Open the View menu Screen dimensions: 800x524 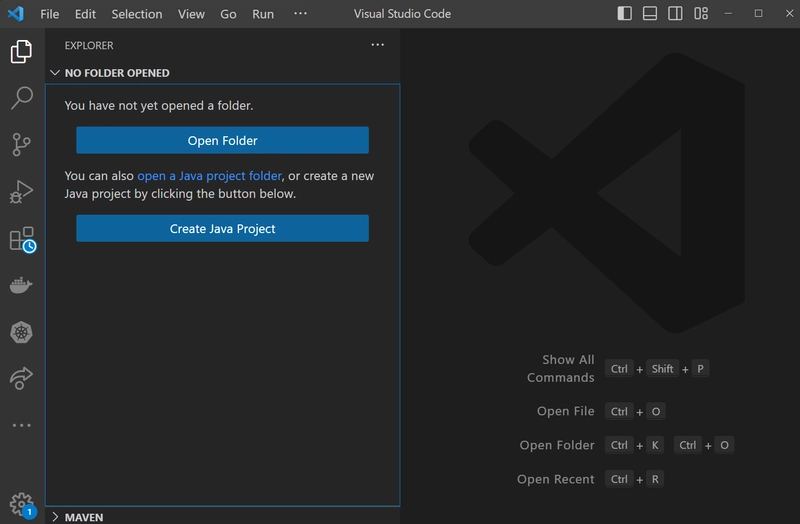click(x=191, y=14)
